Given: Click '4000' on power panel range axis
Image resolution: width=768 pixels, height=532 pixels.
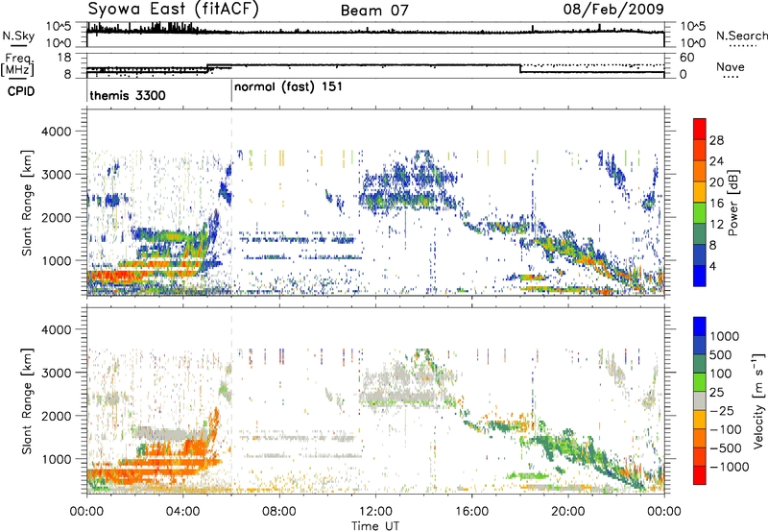Looking at the screenshot, I should click(57, 132).
